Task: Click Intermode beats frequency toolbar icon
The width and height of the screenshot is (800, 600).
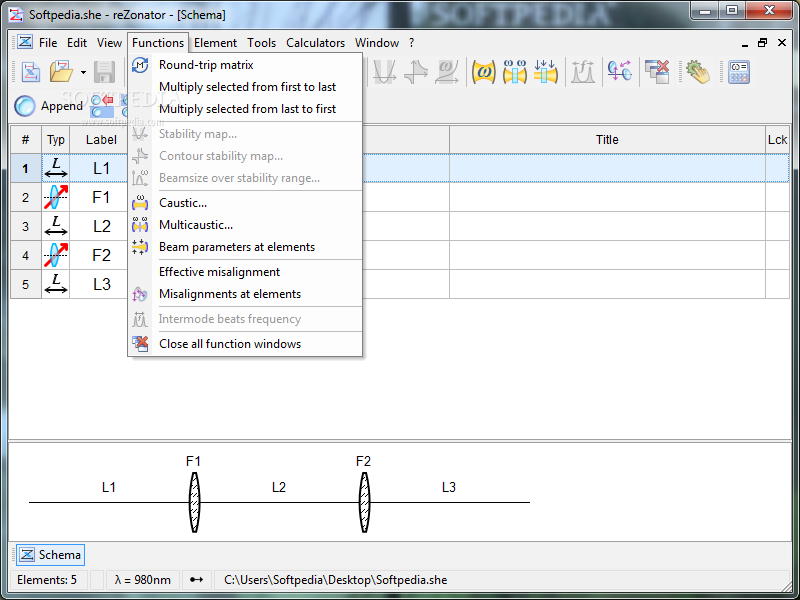Action: tap(583, 72)
